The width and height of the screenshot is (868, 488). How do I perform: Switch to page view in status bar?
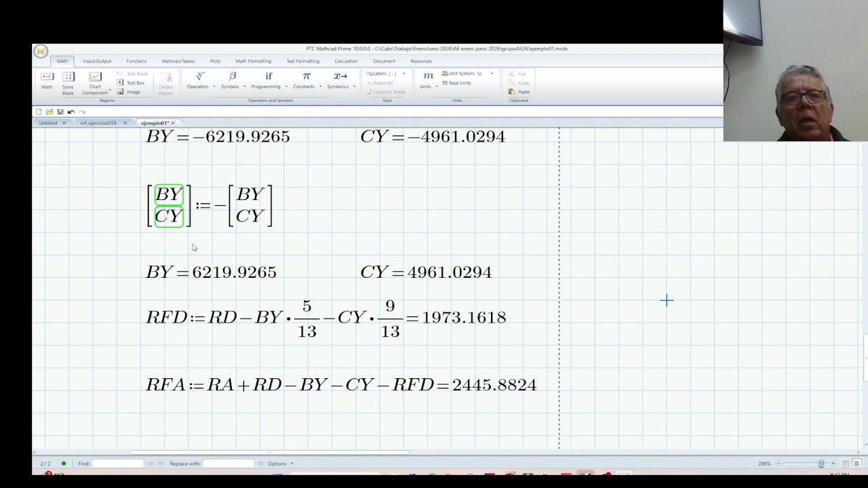[846, 464]
